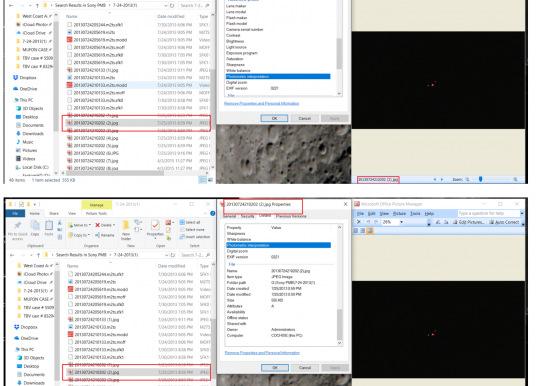Open Music folder in navigation pane
This screenshot has width=536, height=386.
click(x=25, y=142)
